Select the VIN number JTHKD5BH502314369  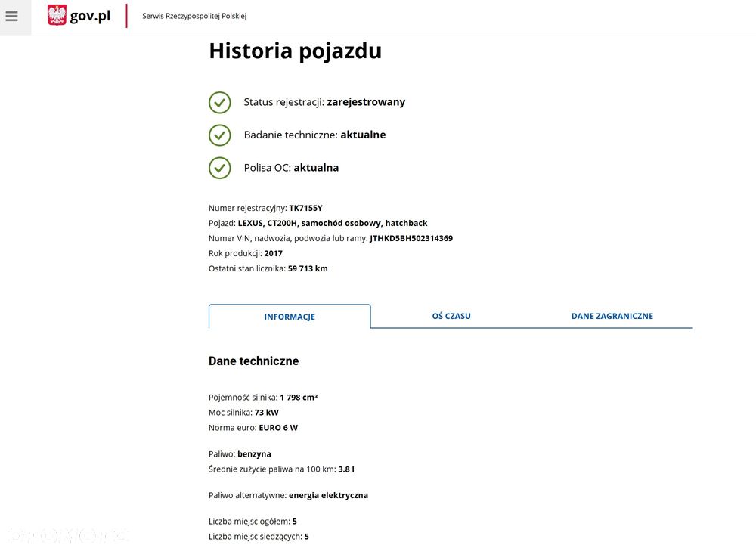pyautogui.click(x=411, y=238)
